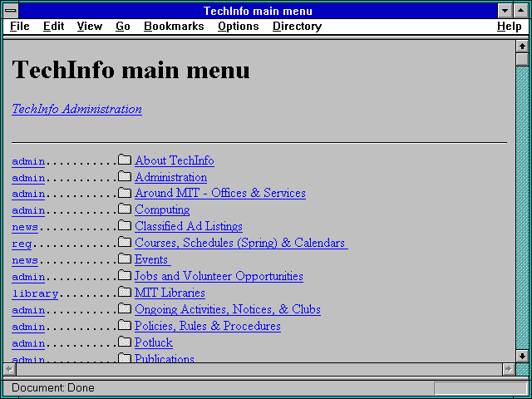532x399 pixels.
Task: Open Around MIT - Offices & Services
Action: [x=220, y=194]
